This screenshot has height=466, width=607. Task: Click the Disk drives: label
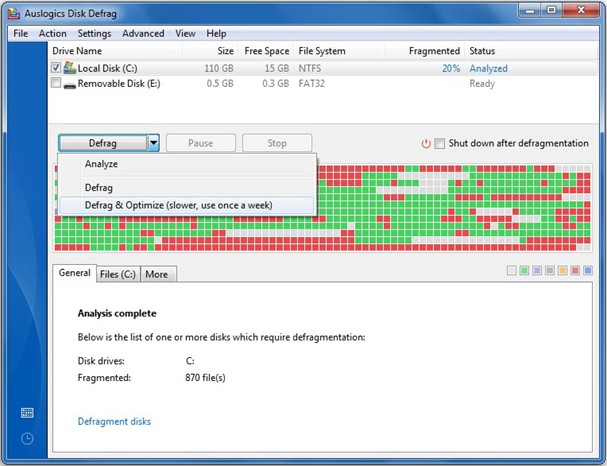tap(101, 361)
